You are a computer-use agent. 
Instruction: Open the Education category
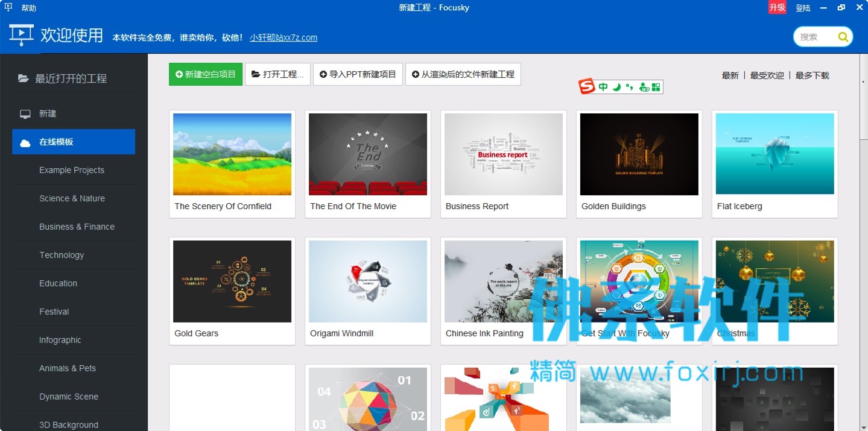tap(58, 283)
